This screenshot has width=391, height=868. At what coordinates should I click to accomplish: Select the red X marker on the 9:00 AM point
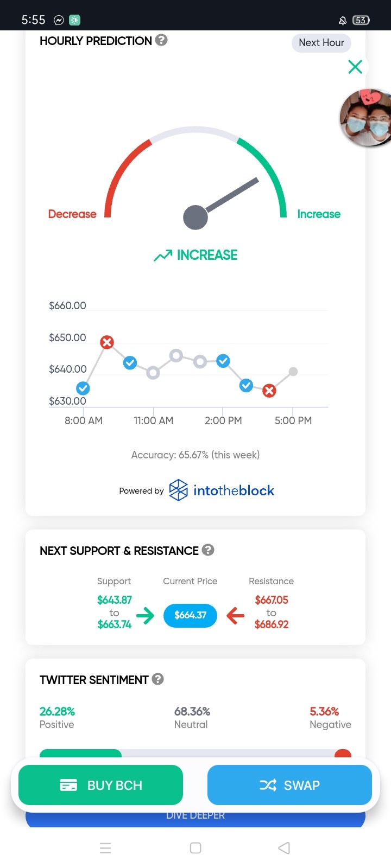(x=107, y=342)
